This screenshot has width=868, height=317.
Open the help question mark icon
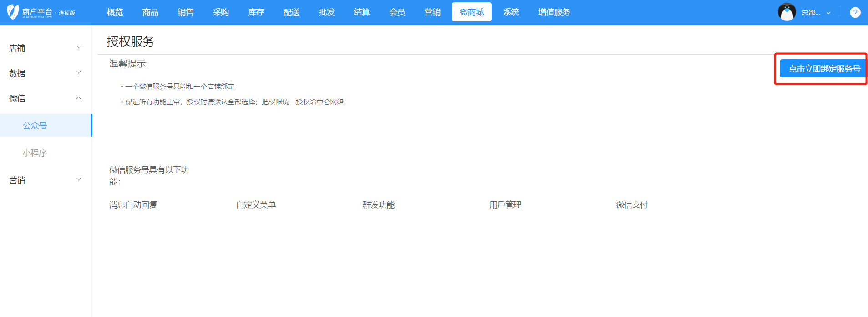(x=855, y=13)
